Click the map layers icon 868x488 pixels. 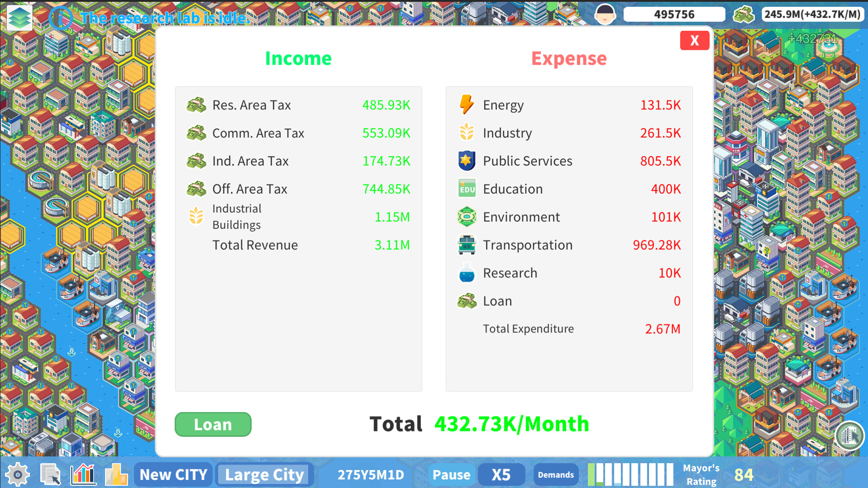(19, 17)
